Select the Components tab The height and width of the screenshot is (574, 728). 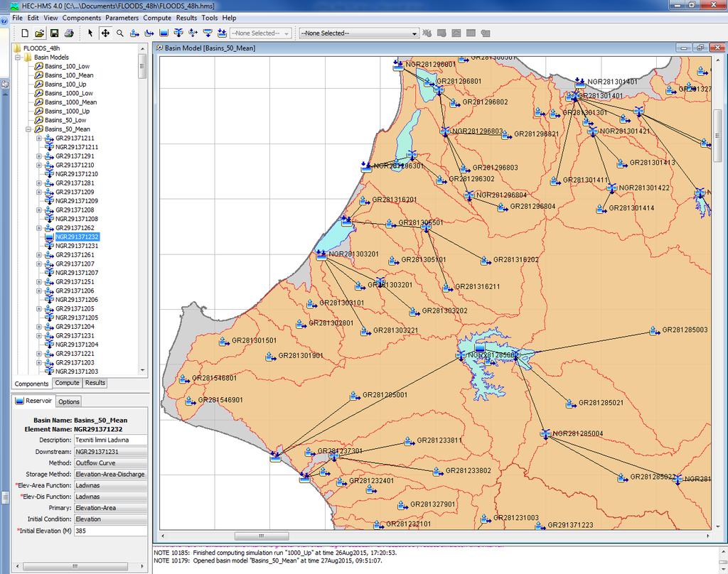point(31,384)
